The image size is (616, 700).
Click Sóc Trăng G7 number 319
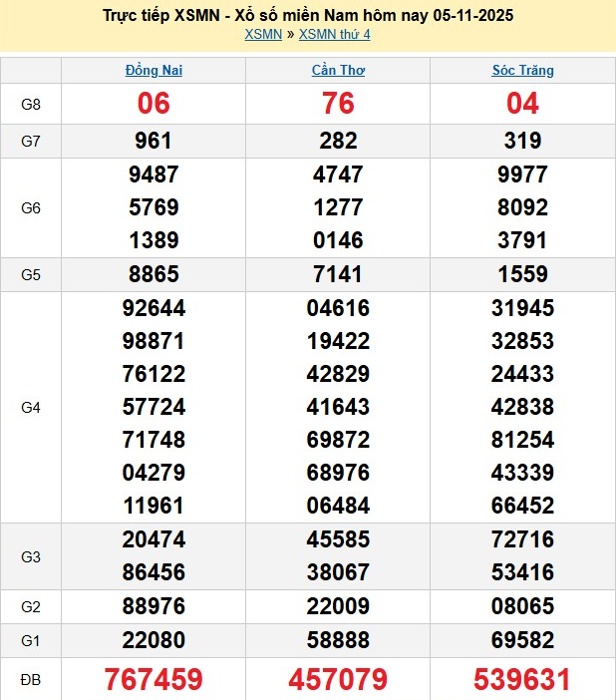(522, 142)
